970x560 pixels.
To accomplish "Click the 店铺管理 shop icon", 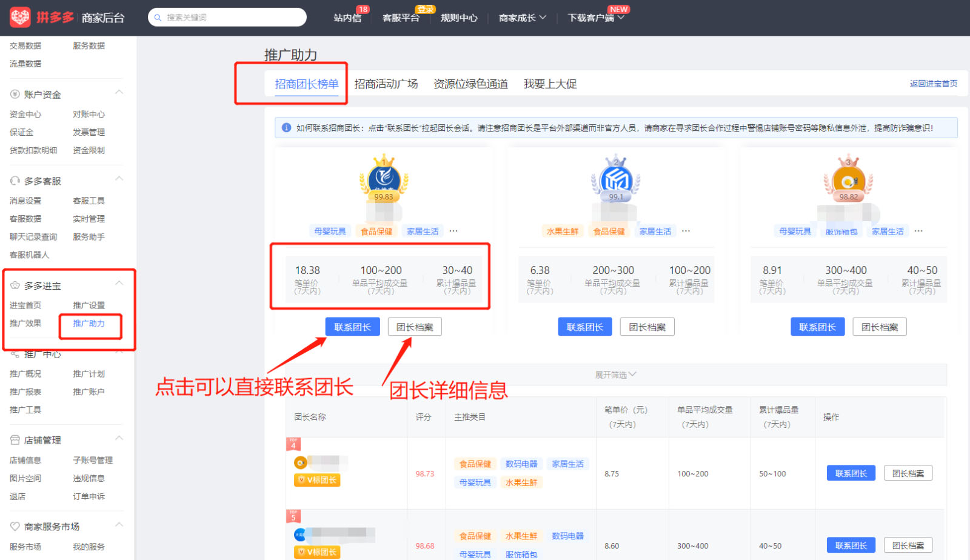I will click(x=15, y=440).
